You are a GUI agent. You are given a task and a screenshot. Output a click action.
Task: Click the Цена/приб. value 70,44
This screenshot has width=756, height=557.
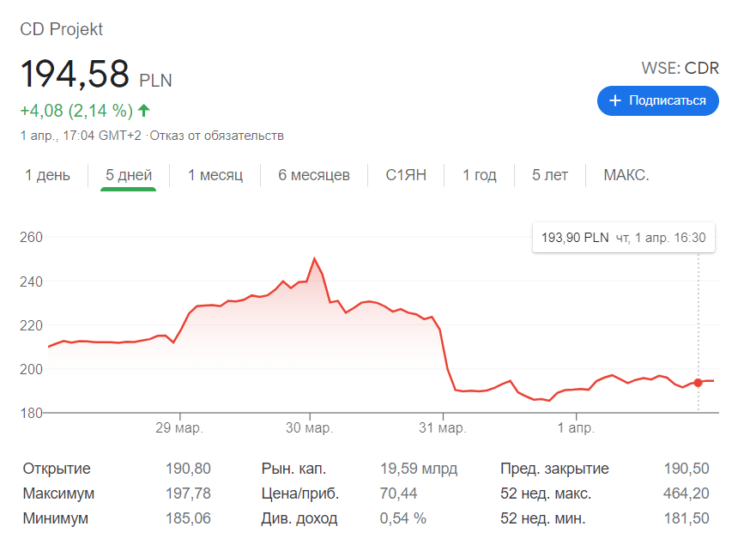point(398,493)
